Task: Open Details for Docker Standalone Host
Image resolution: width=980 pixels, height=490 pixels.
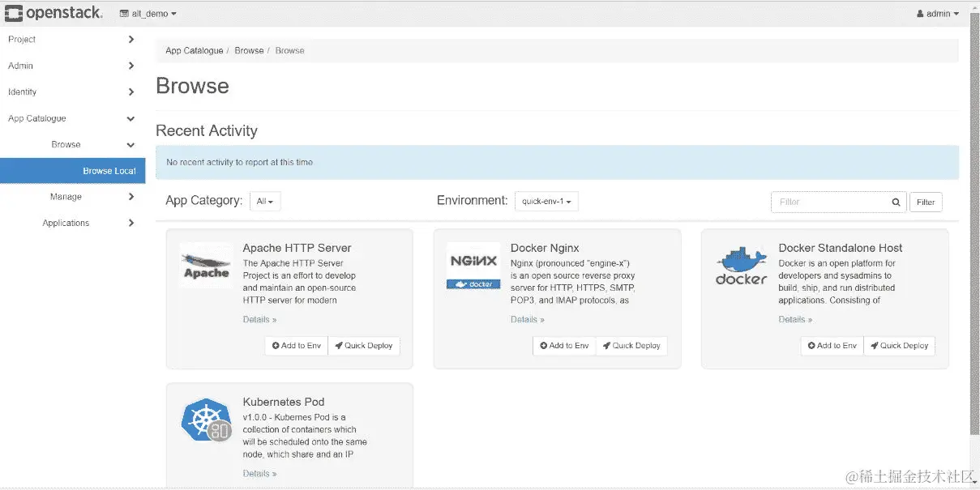Action: (795, 320)
